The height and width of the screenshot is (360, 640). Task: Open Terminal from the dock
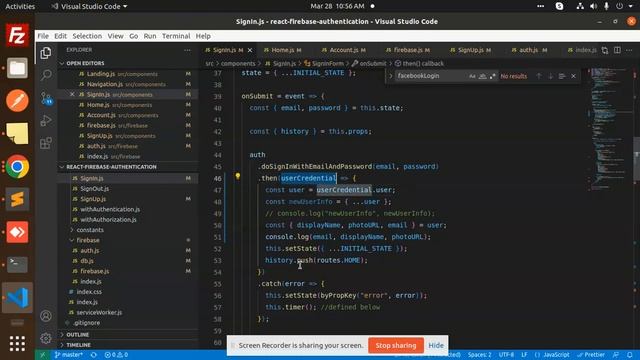[17, 264]
